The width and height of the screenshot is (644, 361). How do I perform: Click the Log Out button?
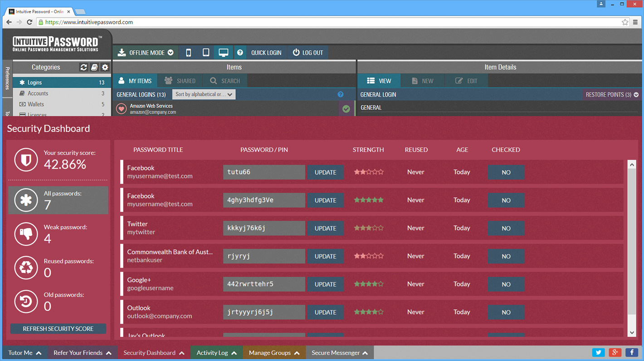pyautogui.click(x=308, y=53)
